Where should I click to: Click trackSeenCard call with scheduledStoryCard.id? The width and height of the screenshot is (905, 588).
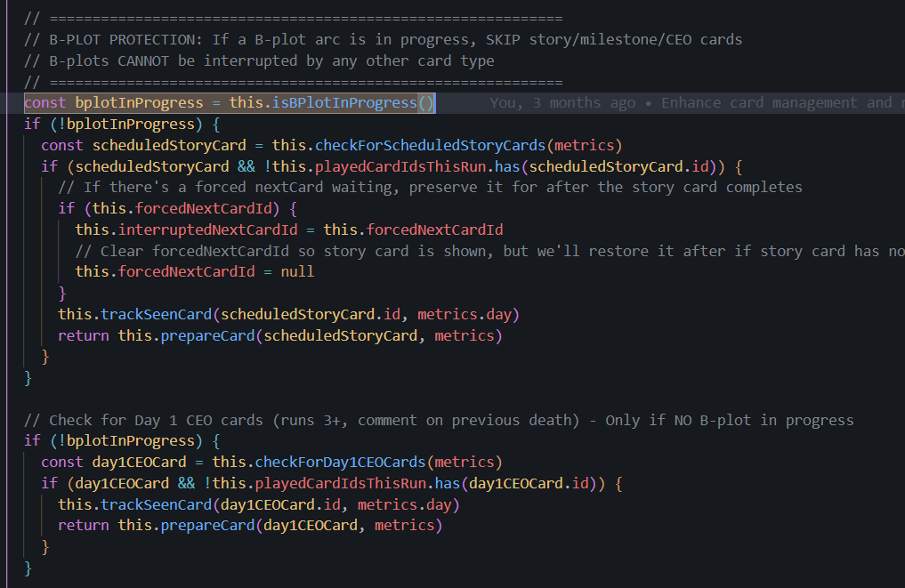pyautogui.click(x=288, y=315)
